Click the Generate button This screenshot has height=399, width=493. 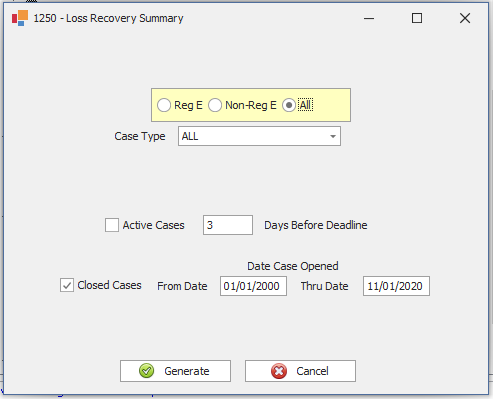(x=175, y=371)
